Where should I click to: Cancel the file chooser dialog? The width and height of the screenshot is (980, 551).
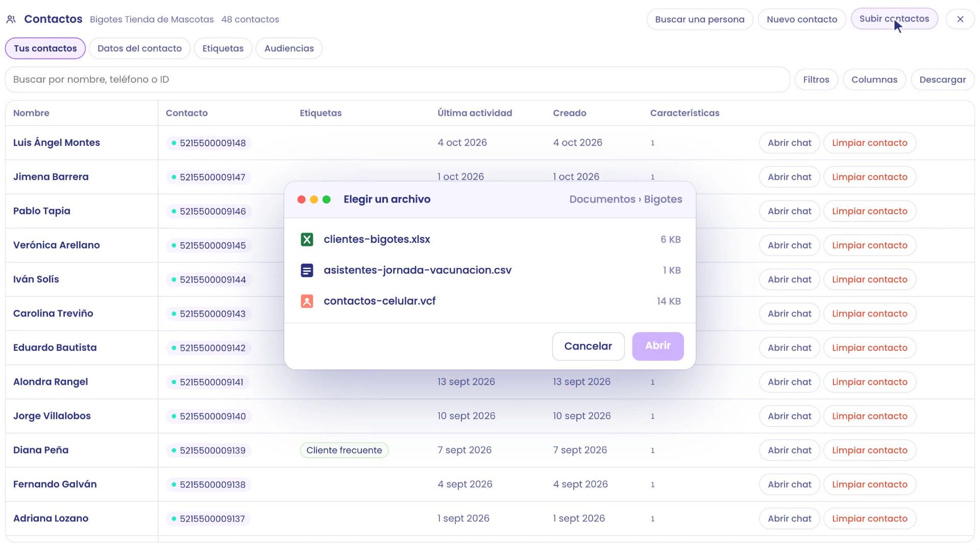tap(588, 346)
